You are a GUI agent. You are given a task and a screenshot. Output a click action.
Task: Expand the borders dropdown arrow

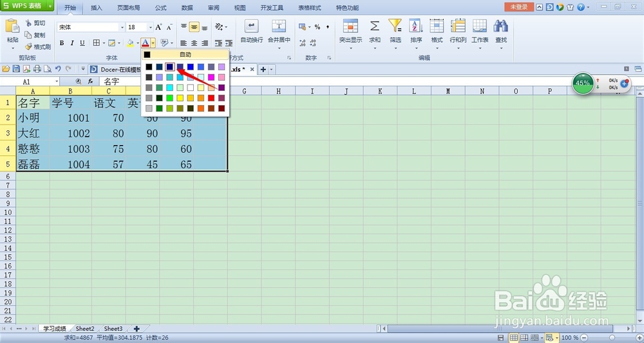pos(104,43)
